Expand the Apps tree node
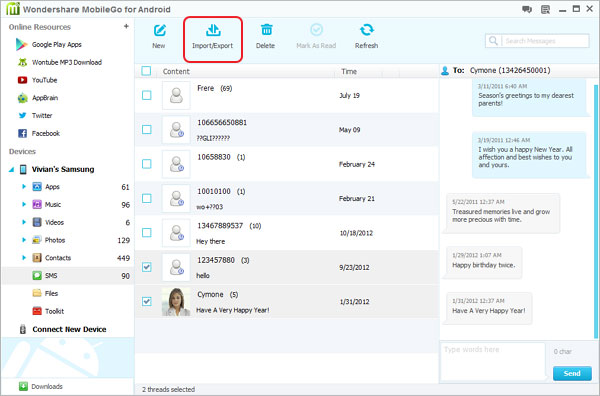 pyautogui.click(x=24, y=187)
